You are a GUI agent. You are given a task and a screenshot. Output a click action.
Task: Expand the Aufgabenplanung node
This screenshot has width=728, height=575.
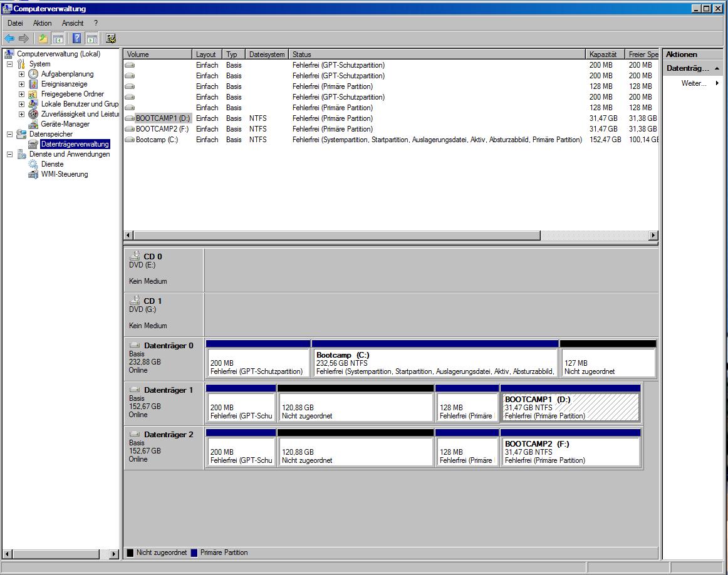tap(21, 75)
